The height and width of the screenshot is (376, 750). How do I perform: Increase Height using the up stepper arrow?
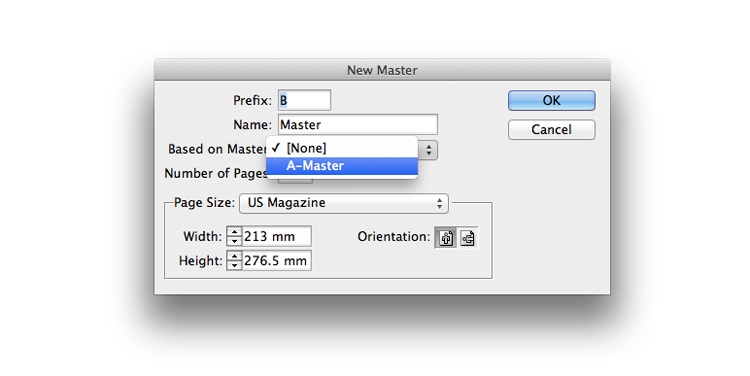coord(234,256)
